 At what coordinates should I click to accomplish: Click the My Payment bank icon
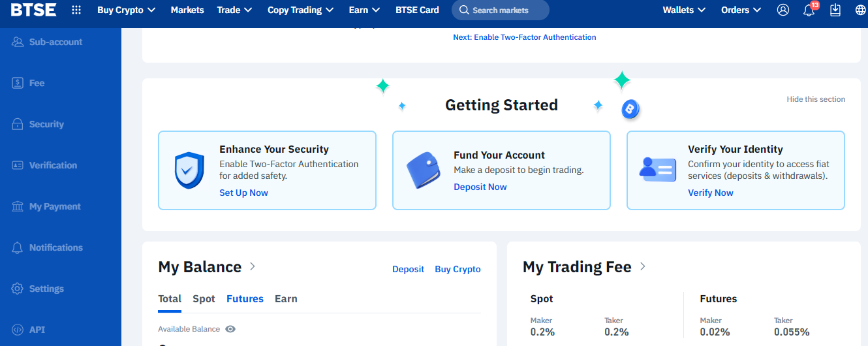pos(18,206)
